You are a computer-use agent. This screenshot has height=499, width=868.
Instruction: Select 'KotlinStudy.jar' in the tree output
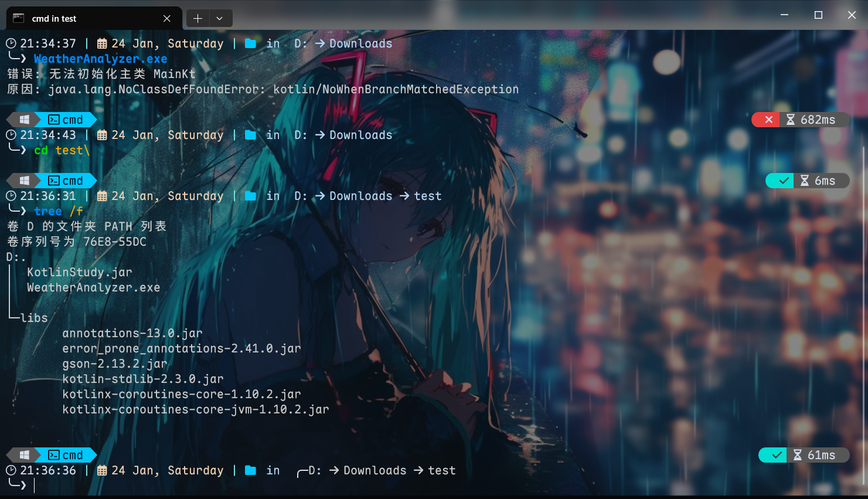coord(79,271)
